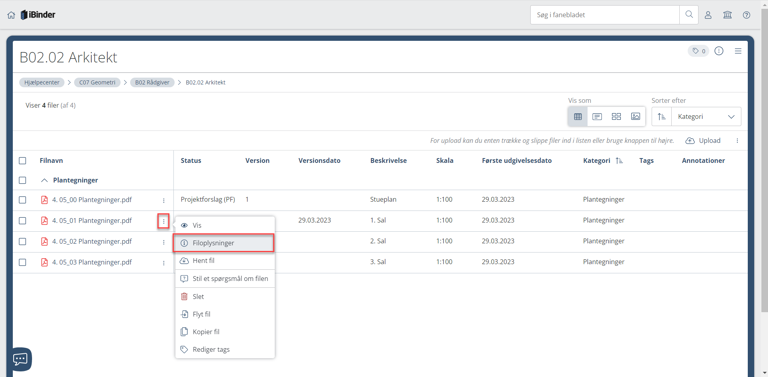Open upload options three-dot menu

point(737,141)
